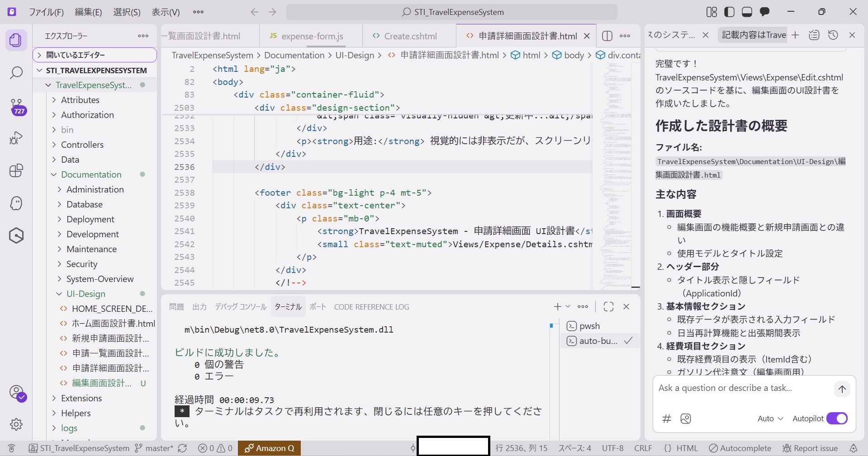This screenshot has height=456, width=868.
Task: Expand the Controllers folder
Action: tap(82, 145)
